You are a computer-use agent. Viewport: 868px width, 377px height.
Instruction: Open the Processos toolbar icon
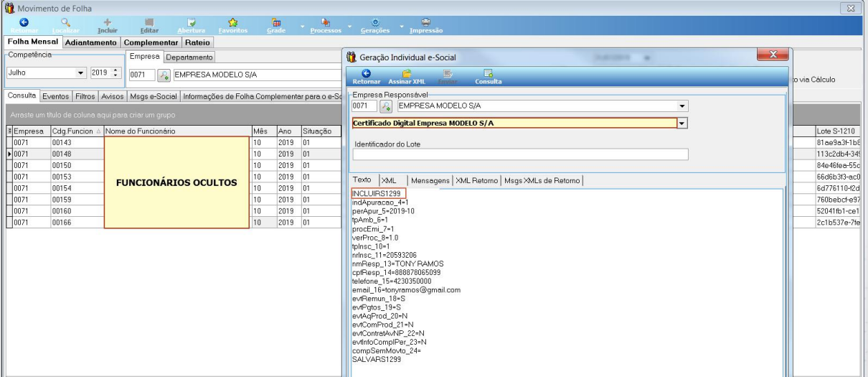pyautogui.click(x=326, y=26)
